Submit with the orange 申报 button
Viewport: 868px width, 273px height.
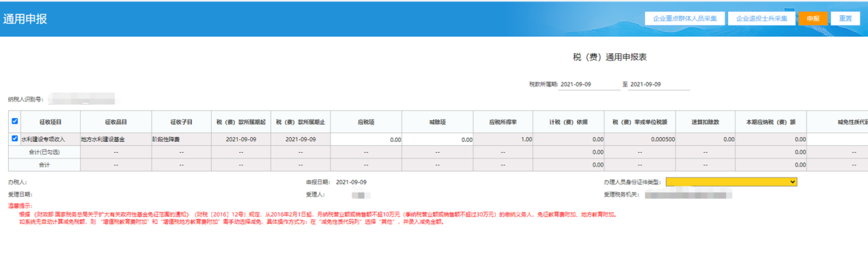813,19
